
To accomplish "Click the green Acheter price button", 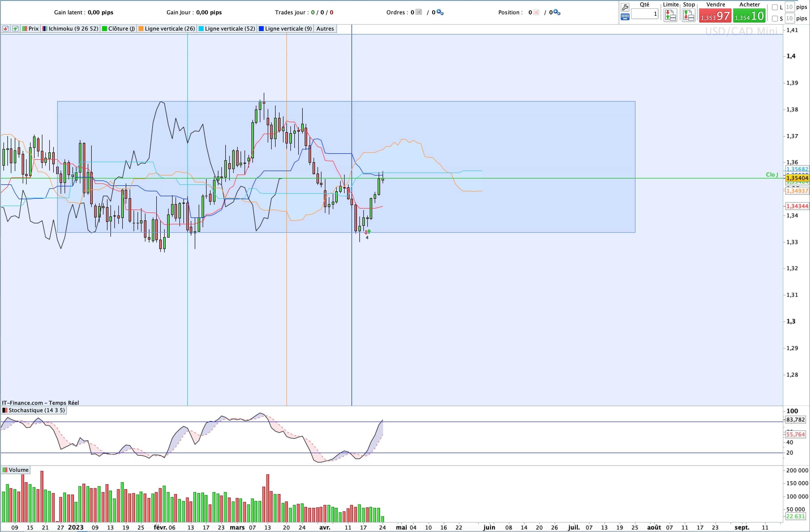I will pyautogui.click(x=749, y=16).
